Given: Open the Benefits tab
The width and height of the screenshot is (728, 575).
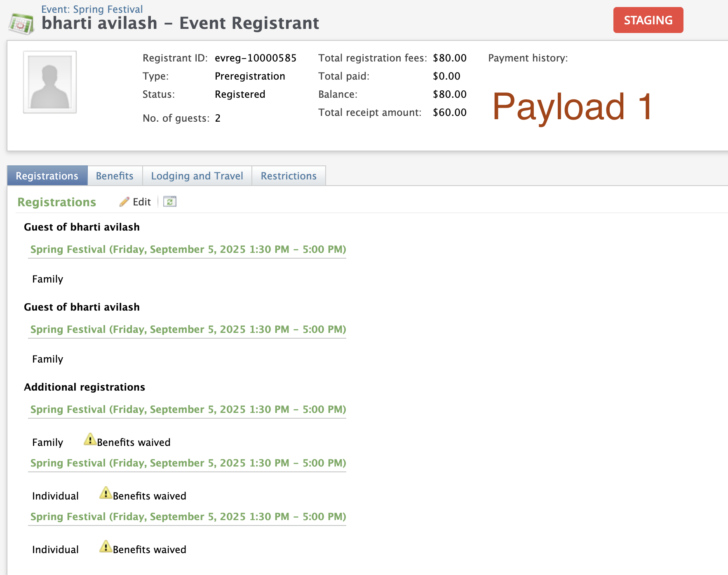Looking at the screenshot, I should tap(115, 176).
